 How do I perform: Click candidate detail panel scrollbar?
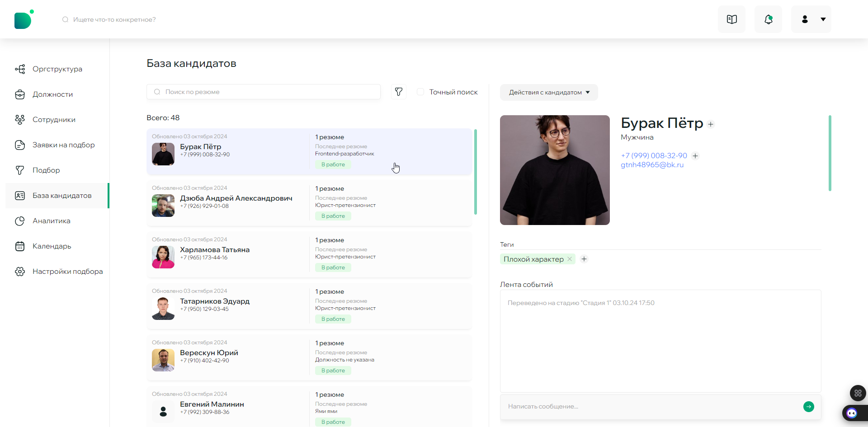830,153
